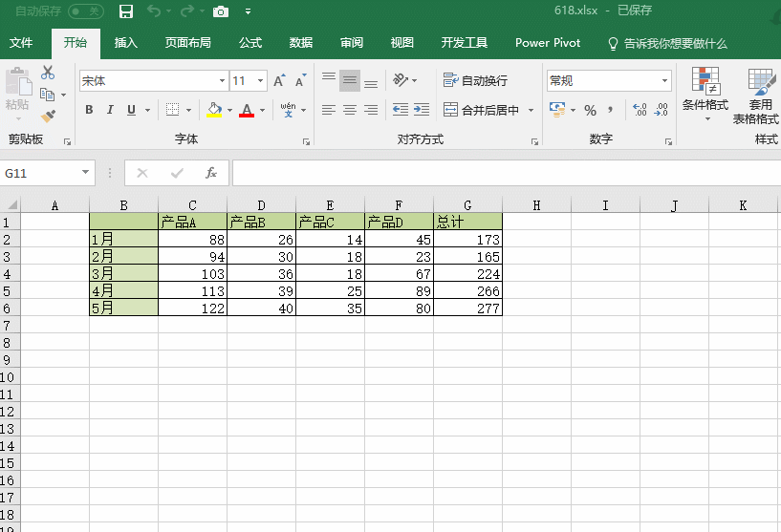Click the Save icon in title bar
Screen dimensions: 781x532
click(125, 11)
